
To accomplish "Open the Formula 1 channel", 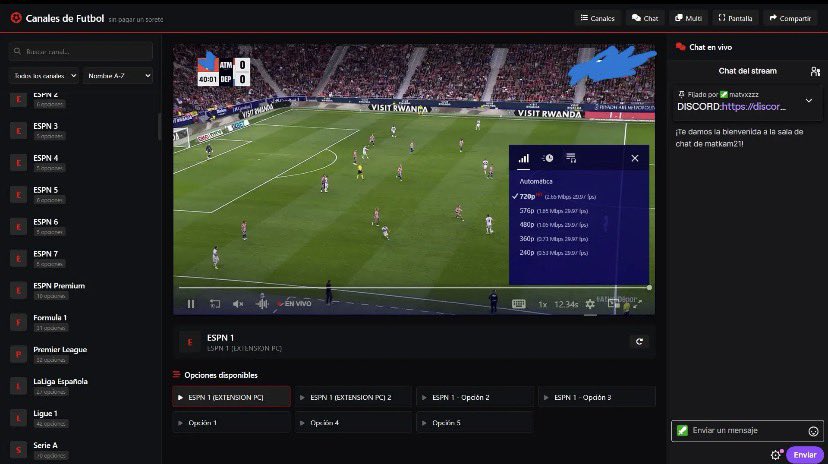I will [81, 322].
